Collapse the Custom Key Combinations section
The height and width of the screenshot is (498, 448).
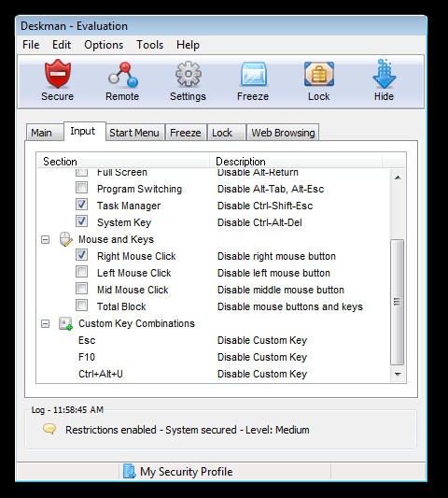(46, 323)
